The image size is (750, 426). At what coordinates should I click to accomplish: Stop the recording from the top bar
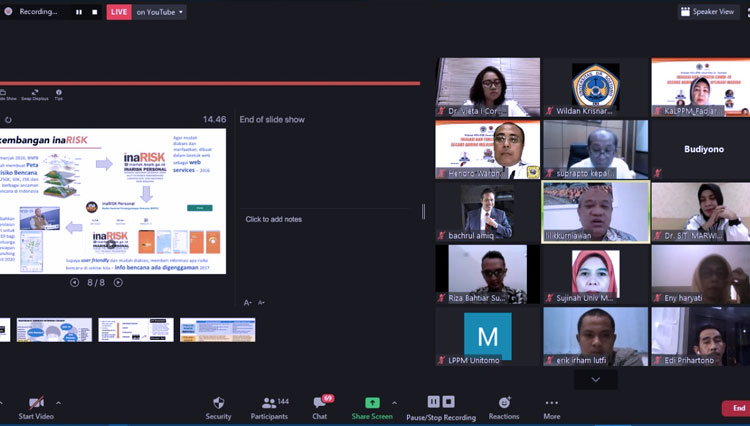[95, 12]
